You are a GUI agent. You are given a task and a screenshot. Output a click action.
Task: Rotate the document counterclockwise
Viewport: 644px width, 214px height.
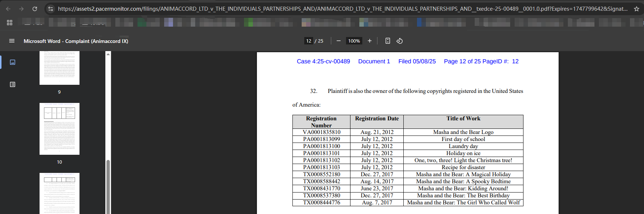(x=399, y=41)
